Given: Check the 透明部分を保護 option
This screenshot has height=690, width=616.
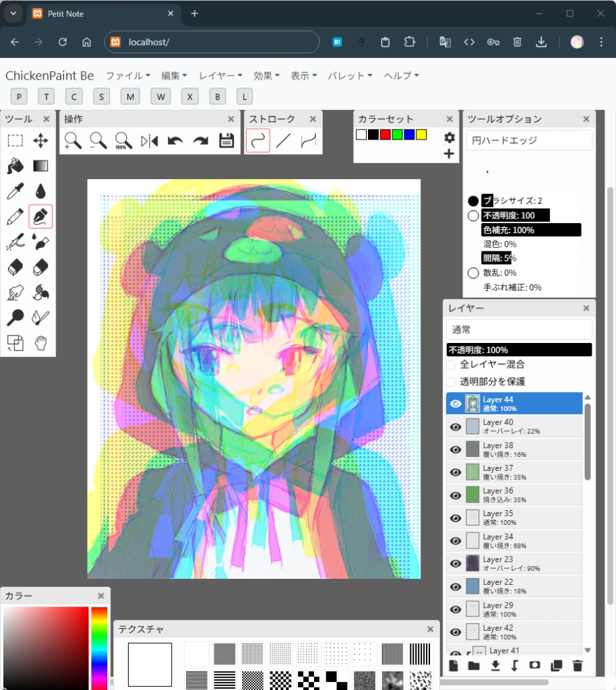Looking at the screenshot, I should click(451, 381).
